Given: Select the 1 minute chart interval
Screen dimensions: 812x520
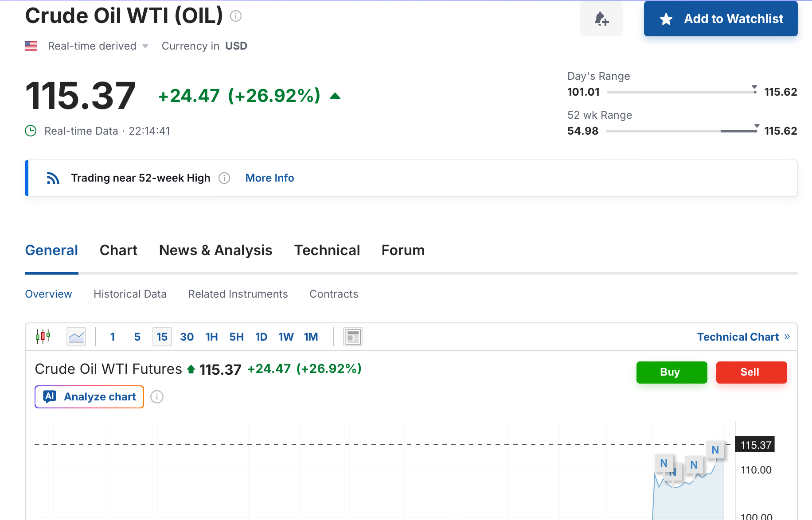Looking at the screenshot, I should pos(113,337).
